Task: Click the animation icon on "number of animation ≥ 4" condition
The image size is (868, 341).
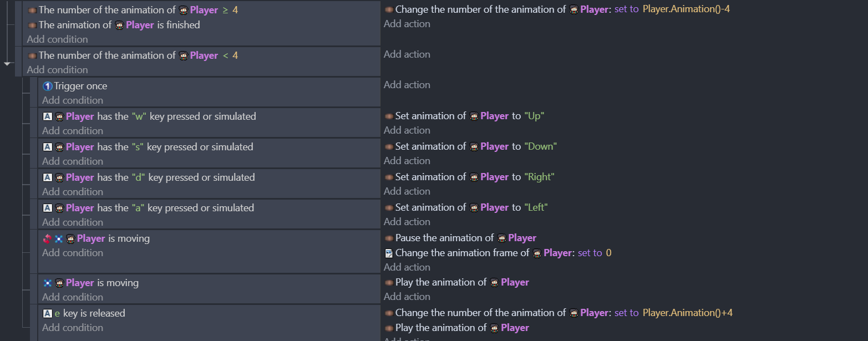Action: [31, 9]
